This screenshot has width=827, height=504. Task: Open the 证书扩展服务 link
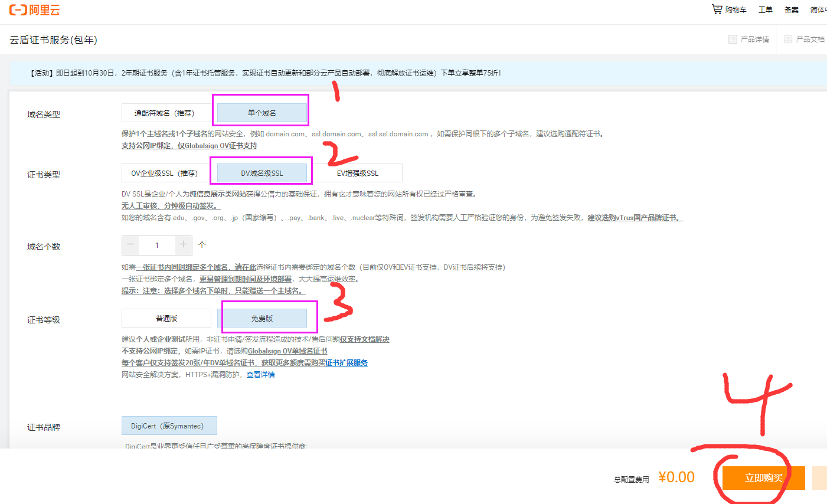pos(347,363)
